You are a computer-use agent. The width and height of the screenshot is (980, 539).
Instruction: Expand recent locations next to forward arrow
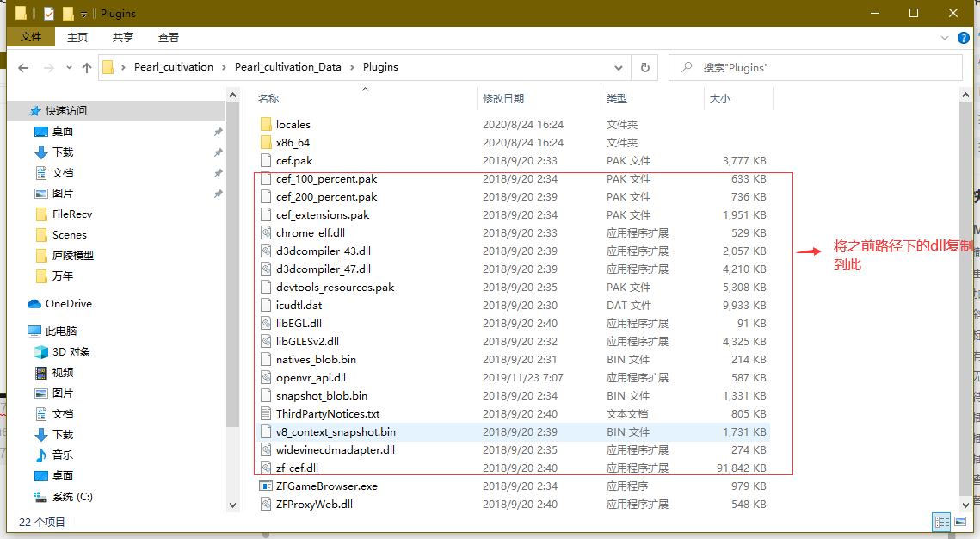68,66
